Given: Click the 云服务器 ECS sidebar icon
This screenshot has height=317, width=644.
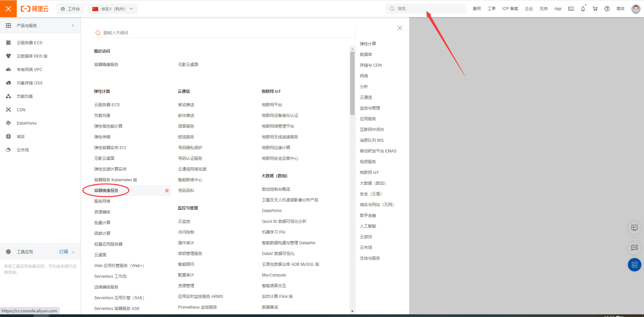Looking at the screenshot, I should click(x=8, y=43).
